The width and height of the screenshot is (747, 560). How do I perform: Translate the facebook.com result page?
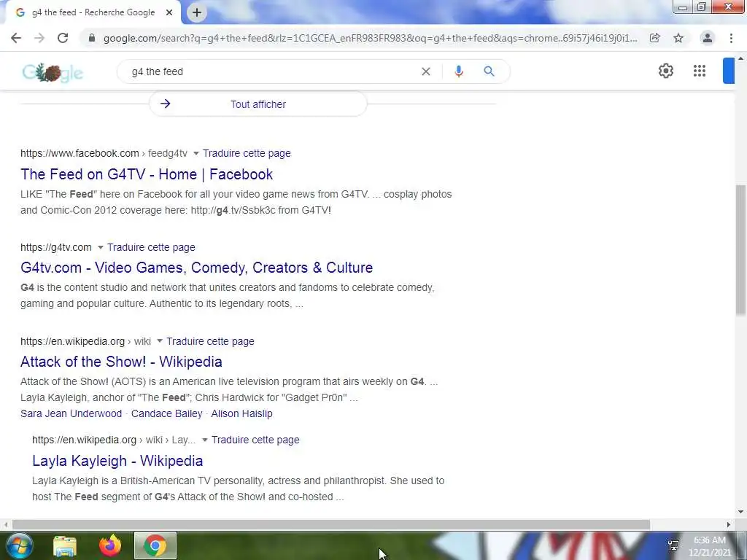(x=247, y=153)
